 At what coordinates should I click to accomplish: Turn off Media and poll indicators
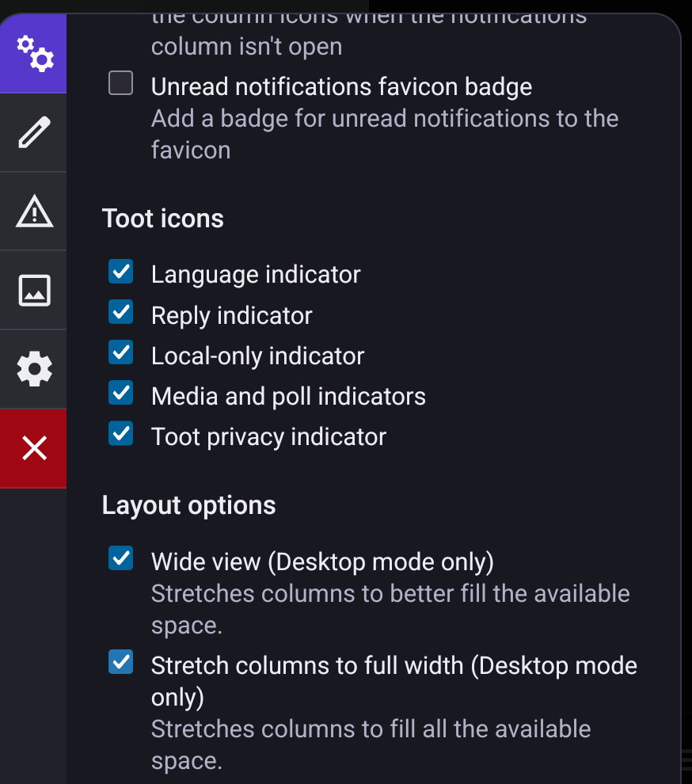[120, 393]
